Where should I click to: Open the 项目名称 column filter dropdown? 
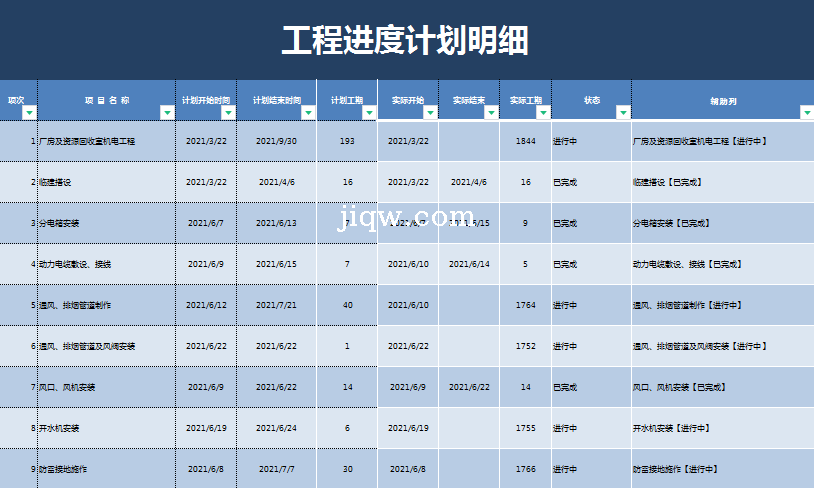coord(167,112)
